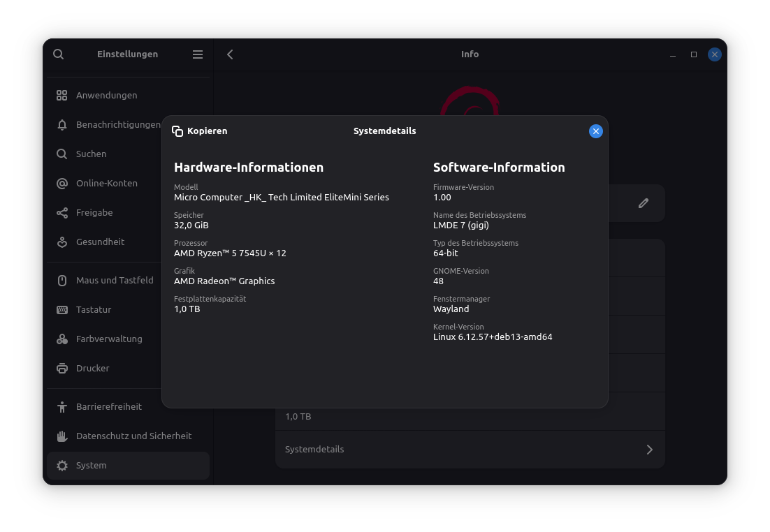Click the Suchen sidebar entry
Viewport: 770px width, 532px height.
click(x=91, y=154)
